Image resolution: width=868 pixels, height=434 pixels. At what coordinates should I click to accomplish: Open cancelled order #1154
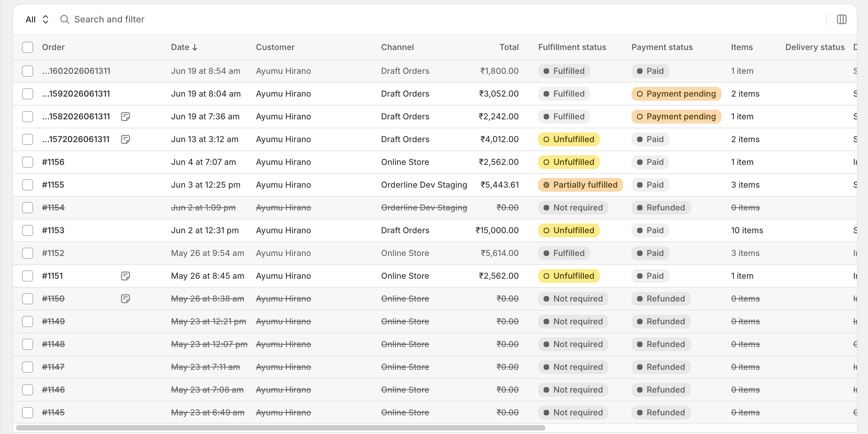(53, 208)
